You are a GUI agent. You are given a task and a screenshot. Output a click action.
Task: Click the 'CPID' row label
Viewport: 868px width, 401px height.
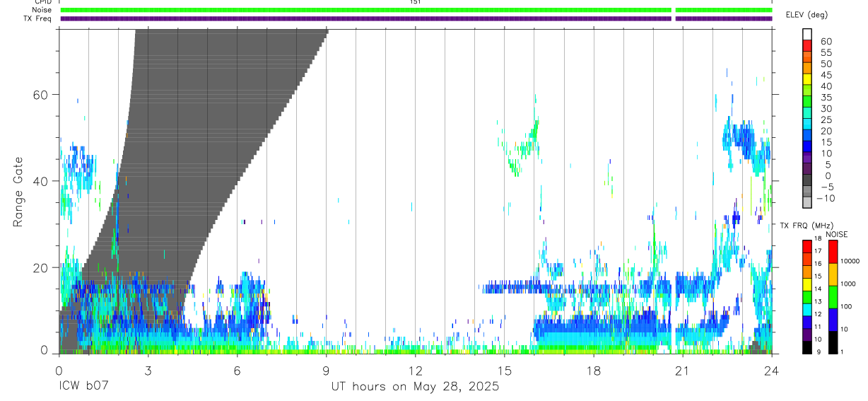point(42,2)
